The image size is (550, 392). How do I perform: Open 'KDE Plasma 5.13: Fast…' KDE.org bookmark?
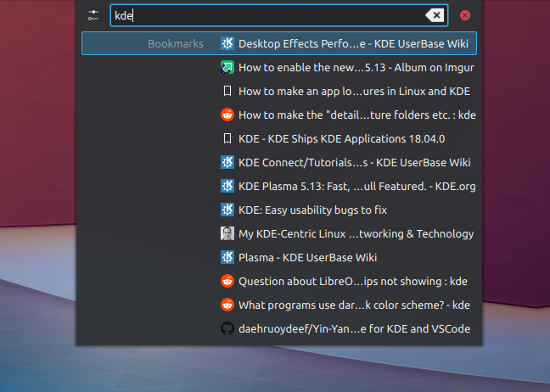pos(356,186)
